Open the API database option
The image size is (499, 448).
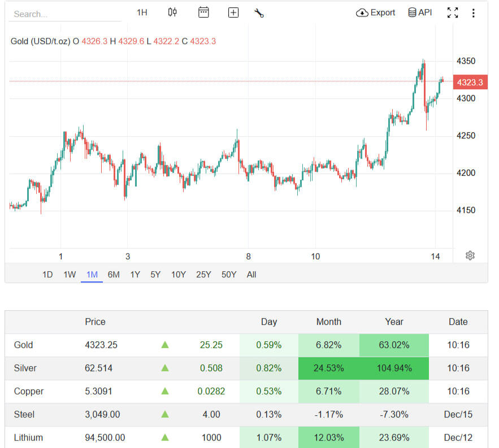[x=420, y=12]
